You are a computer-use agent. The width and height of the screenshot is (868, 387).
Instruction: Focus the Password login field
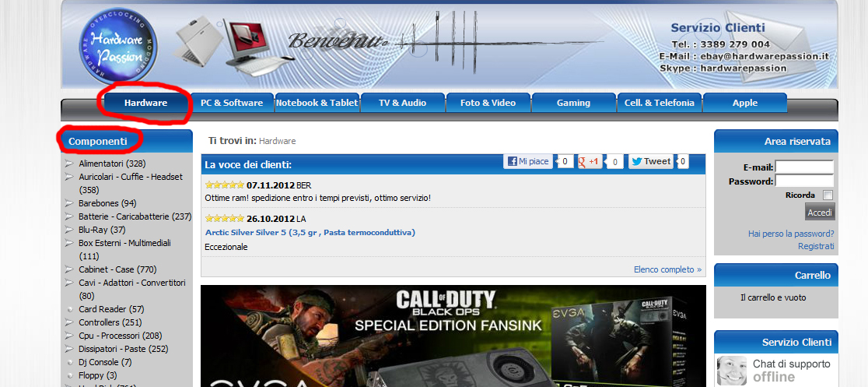[804, 181]
